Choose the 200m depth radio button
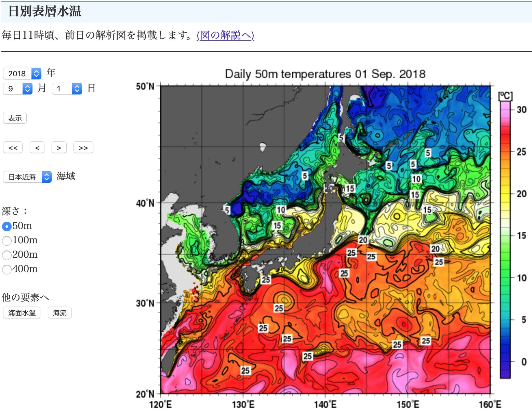 (7, 255)
